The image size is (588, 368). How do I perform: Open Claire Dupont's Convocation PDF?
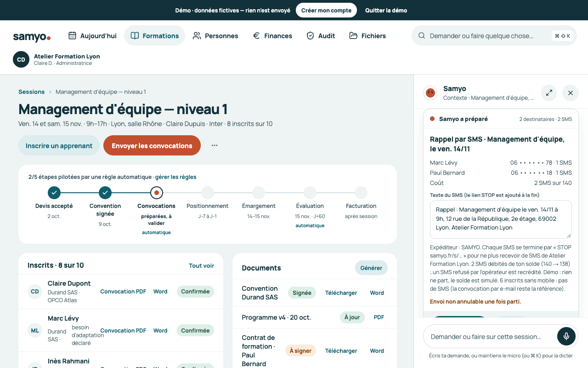pos(123,291)
